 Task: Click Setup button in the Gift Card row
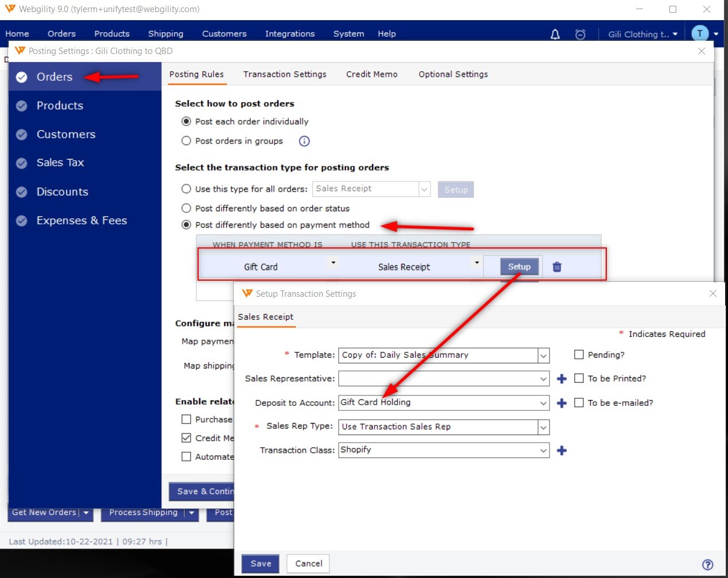coord(519,266)
